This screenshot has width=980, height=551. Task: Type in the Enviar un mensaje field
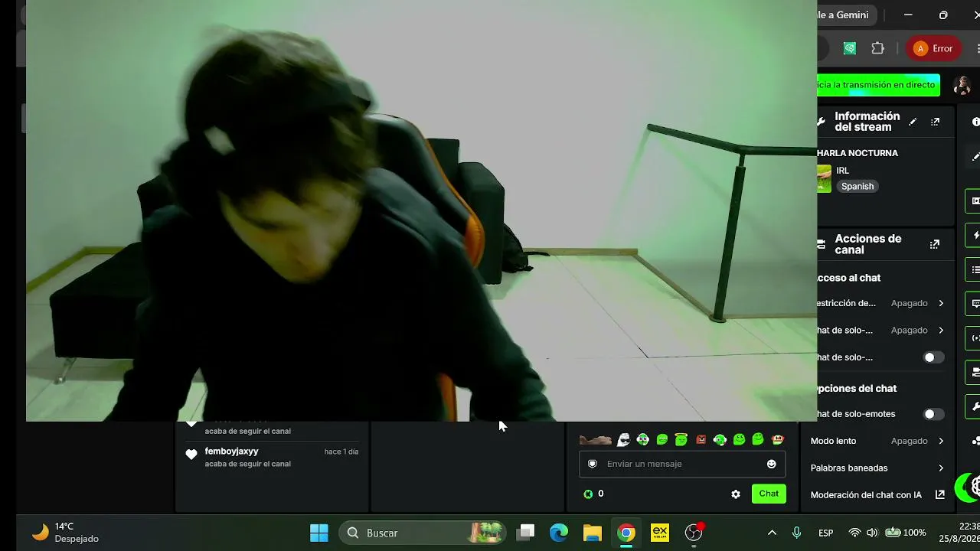point(681,464)
